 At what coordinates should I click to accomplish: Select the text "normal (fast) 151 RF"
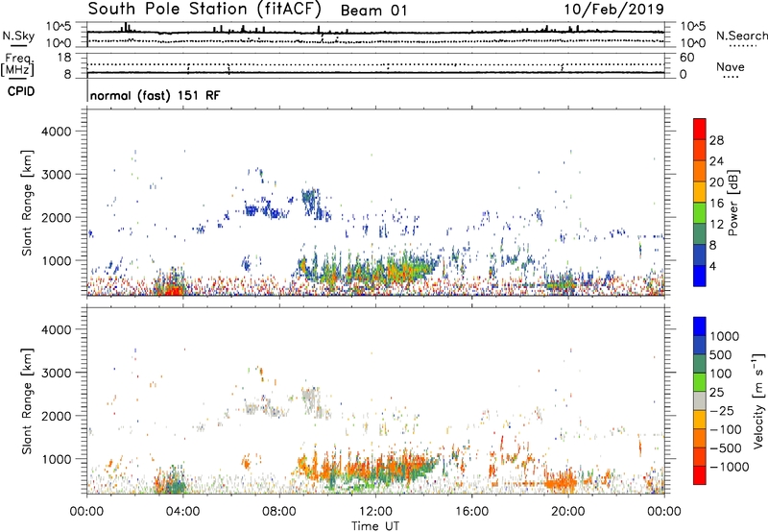click(x=156, y=95)
